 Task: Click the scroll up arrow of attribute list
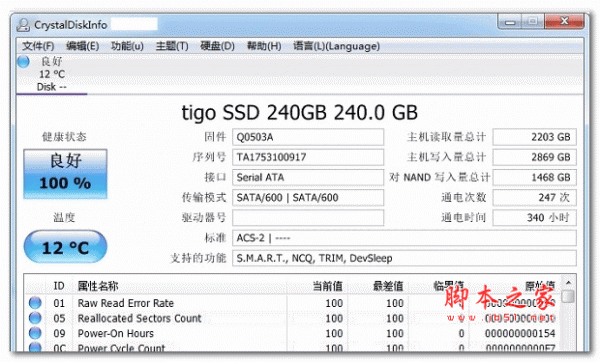(x=568, y=283)
